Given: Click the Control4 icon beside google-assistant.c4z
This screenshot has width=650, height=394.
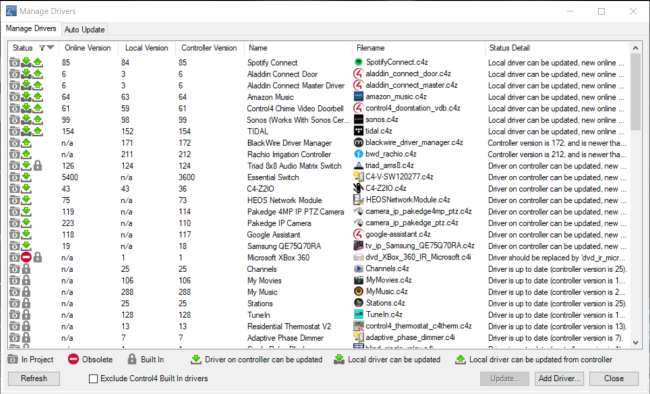Looking at the screenshot, I should 358,234.
